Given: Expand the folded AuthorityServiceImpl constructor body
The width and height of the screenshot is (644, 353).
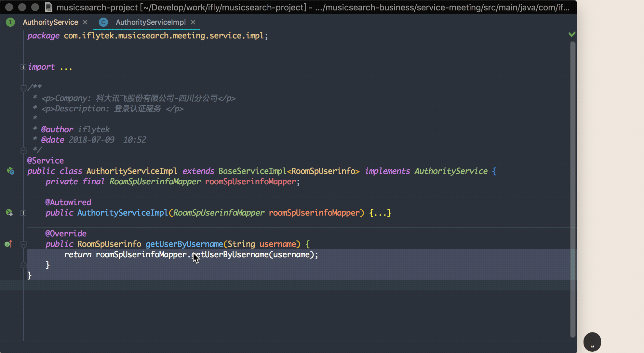Looking at the screenshot, I should click(23, 213).
